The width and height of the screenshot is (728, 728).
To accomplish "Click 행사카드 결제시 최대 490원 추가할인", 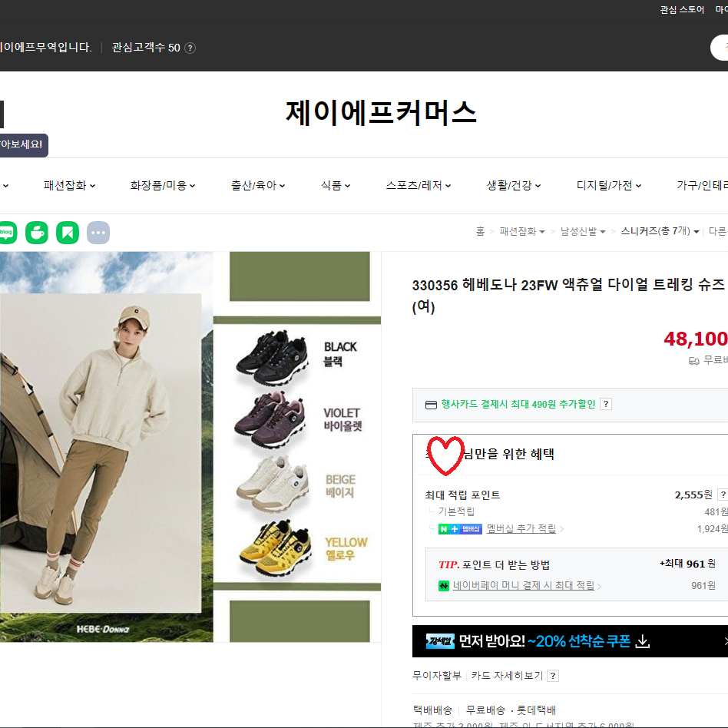I will coord(518,405).
